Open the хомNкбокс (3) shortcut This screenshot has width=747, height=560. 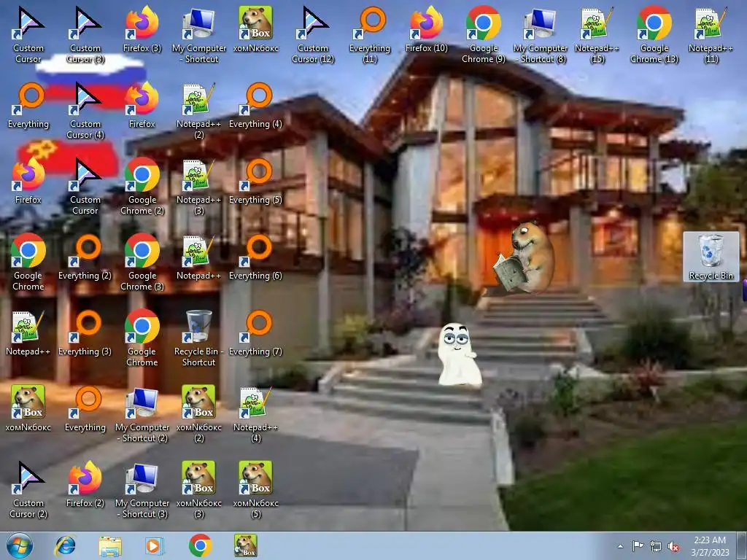tap(198, 489)
